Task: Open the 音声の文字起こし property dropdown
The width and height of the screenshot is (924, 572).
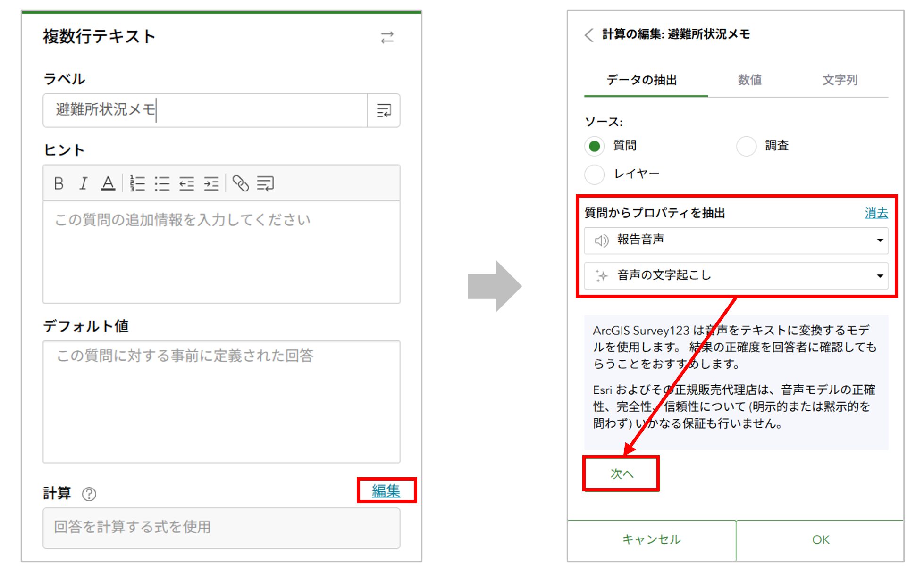Action: pyautogui.click(x=736, y=275)
